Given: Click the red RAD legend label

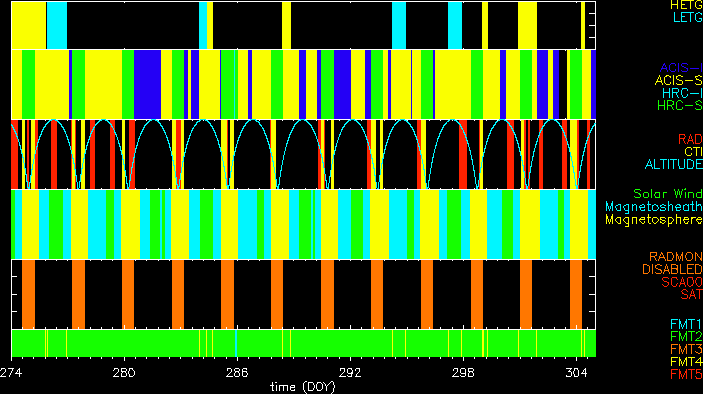Looking at the screenshot, I should pos(690,139).
